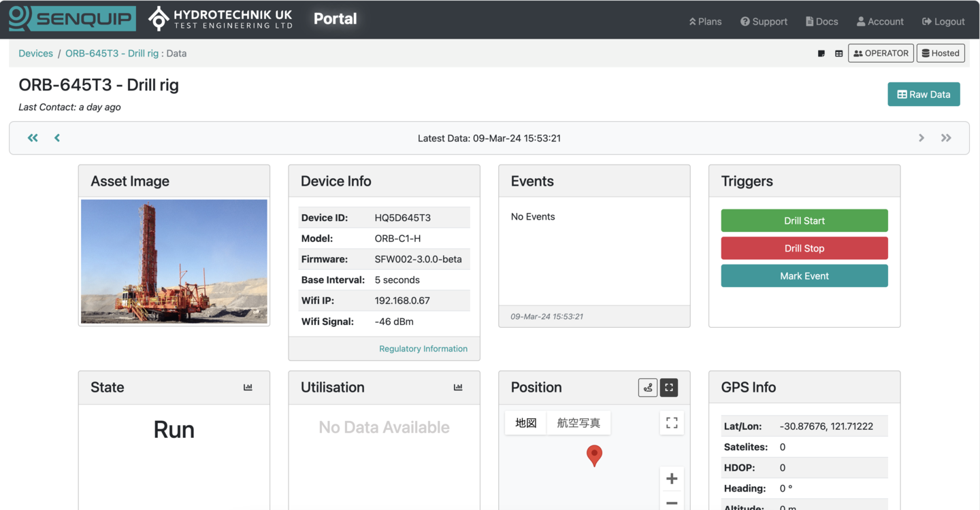This screenshot has width=980, height=510.
Task: Click the table view icon beside OPERATOR
Action: coord(838,54)
